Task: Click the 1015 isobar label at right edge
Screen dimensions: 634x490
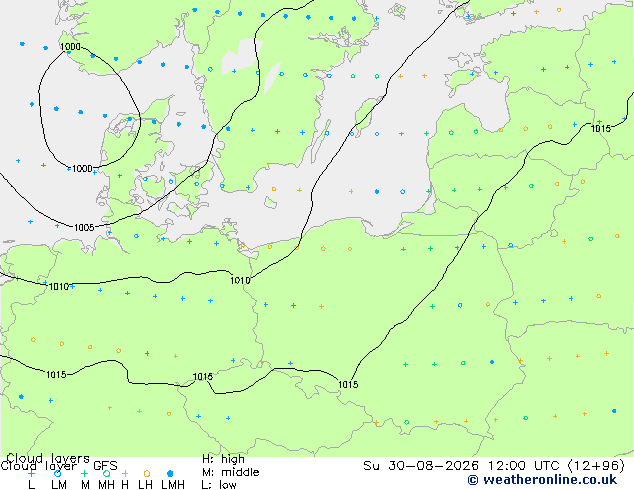Action: [600, 129]
